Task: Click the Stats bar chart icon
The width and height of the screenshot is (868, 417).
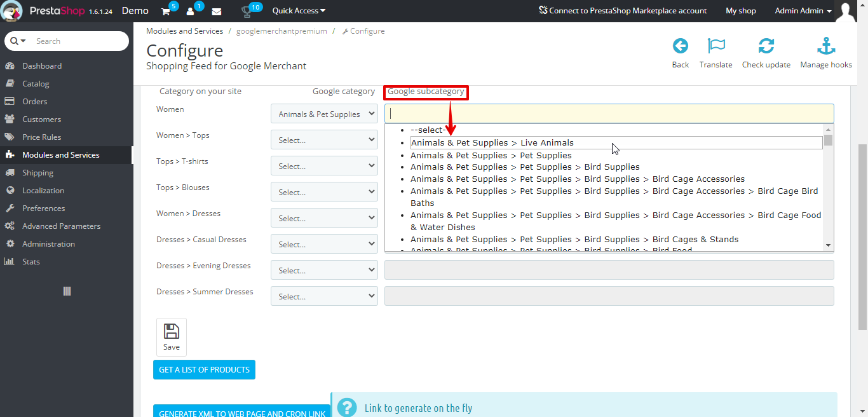Action: (x=10, y=262)
